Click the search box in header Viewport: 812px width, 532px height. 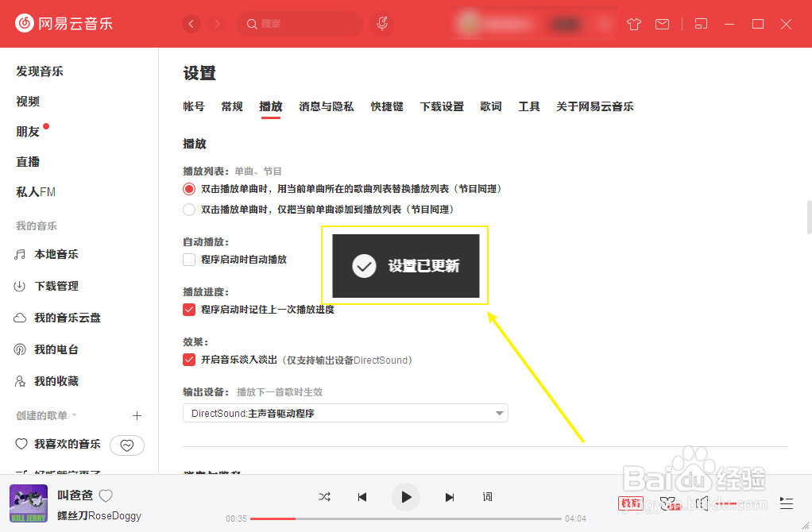pyautogui.click(x=300, y=24)
